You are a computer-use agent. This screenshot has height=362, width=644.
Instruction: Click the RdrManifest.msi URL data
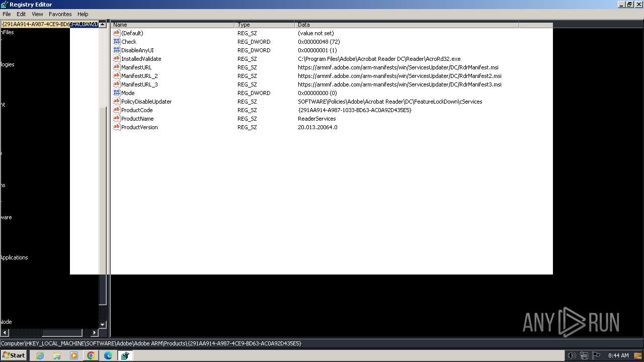tap(398, 67)
